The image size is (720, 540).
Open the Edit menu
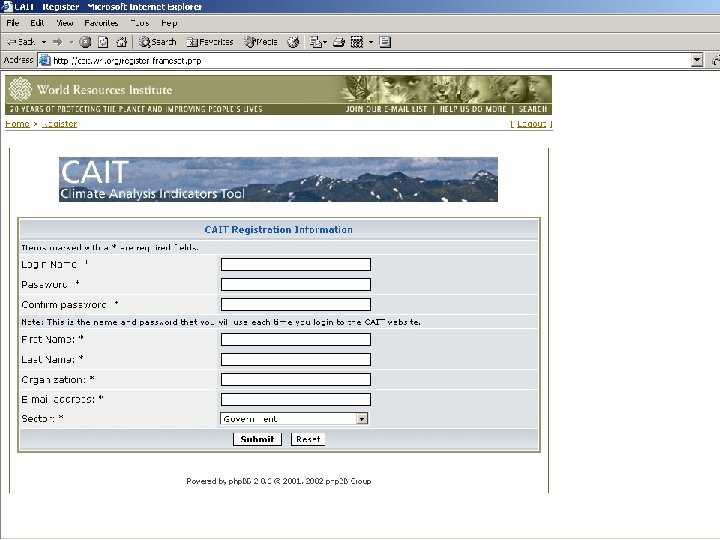click(x=37, y=23)
